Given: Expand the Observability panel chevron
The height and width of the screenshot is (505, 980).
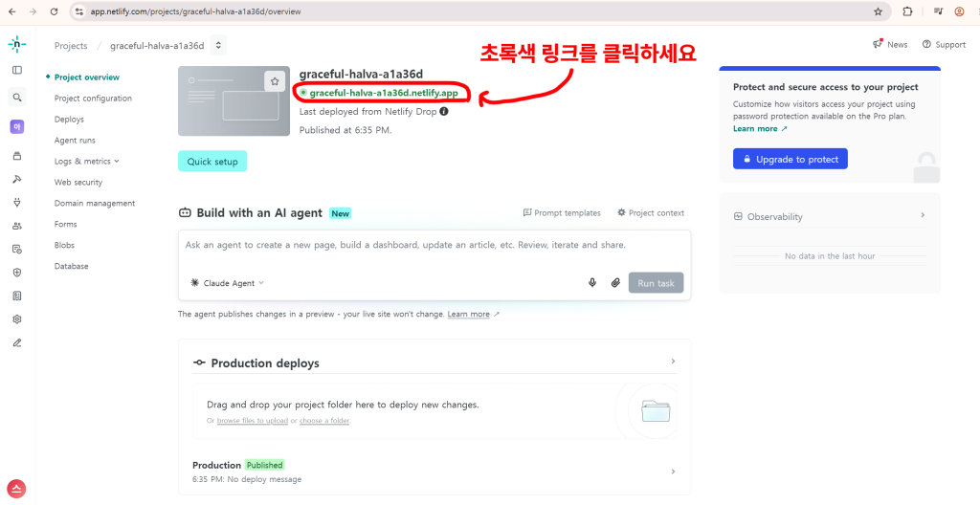Looking at the screenshot, I should (x=923, y=215).
